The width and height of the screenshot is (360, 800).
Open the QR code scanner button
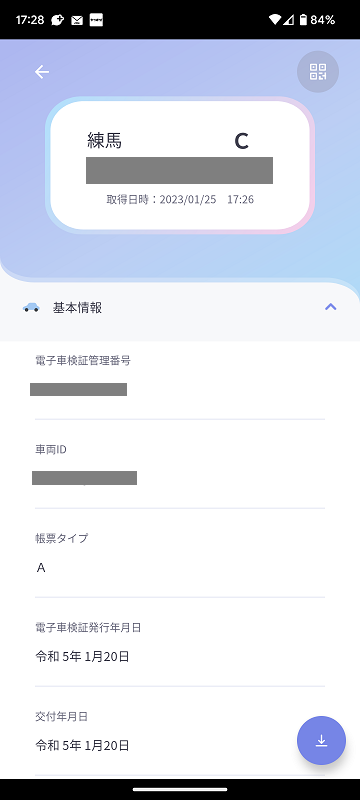pyautogui.click(x=318, y=72)
